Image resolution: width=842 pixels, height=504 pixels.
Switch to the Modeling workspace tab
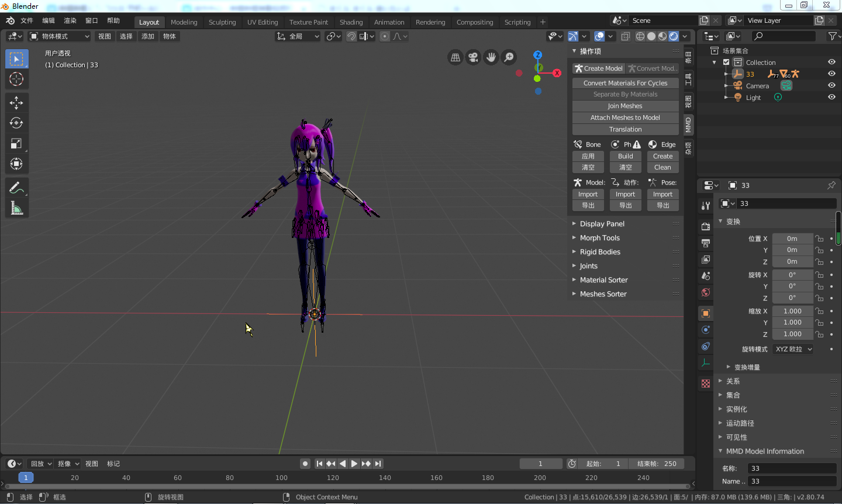tap(184, 22)
